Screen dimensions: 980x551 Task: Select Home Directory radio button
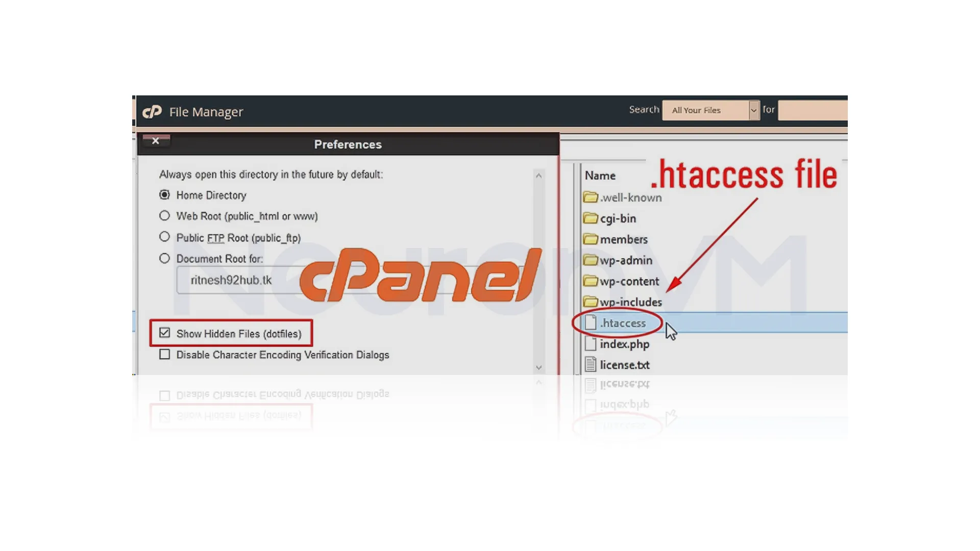[x=164, y=194]
